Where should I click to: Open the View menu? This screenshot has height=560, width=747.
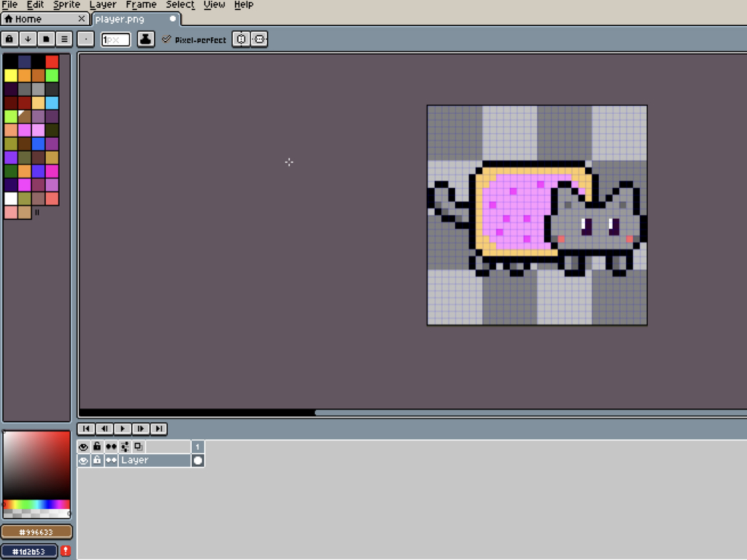point(214,5)
